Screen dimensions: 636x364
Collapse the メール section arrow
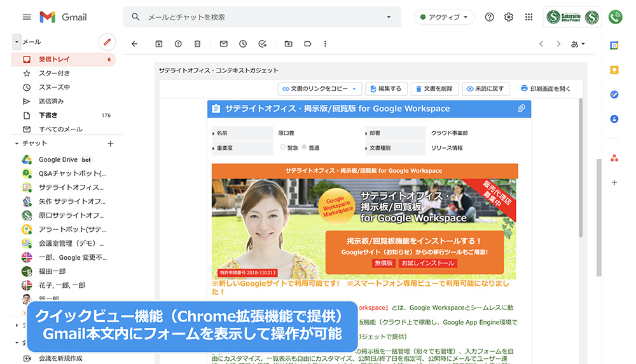[17, 42]
